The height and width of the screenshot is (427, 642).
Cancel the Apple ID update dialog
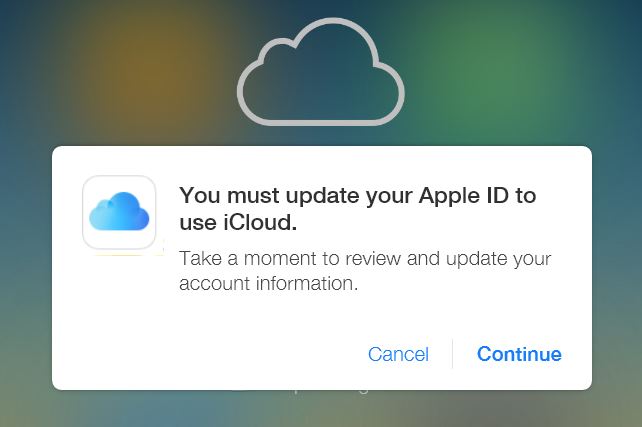coord(398,354)
